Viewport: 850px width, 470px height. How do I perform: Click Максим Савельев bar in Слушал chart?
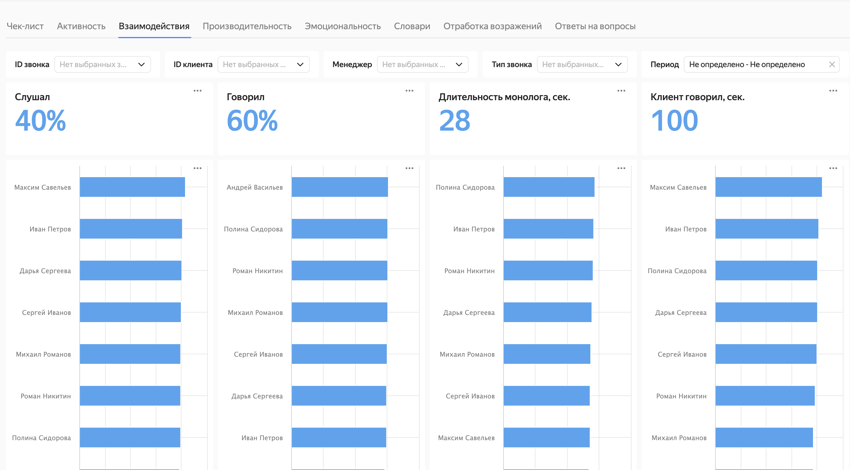pyautogui.click(x=132, y=187)
